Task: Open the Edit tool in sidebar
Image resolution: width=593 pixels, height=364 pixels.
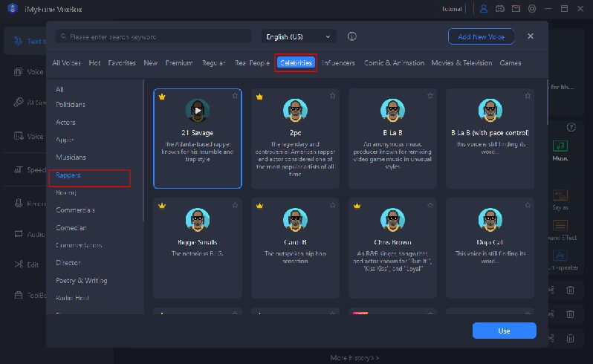Action: coord(27,264)
